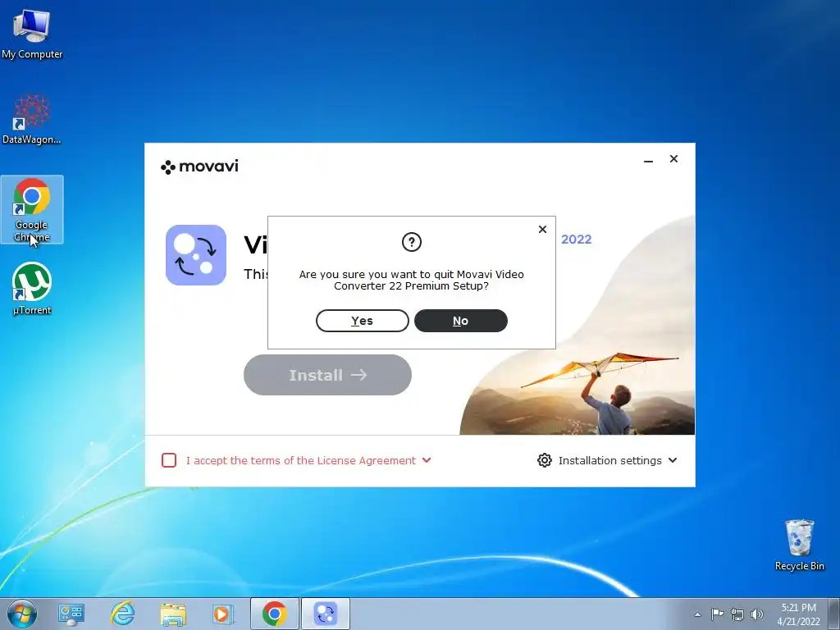Viewport: 840px width, 630px height.
Task: Close the Movavi installer window
Action: point(674,158)
